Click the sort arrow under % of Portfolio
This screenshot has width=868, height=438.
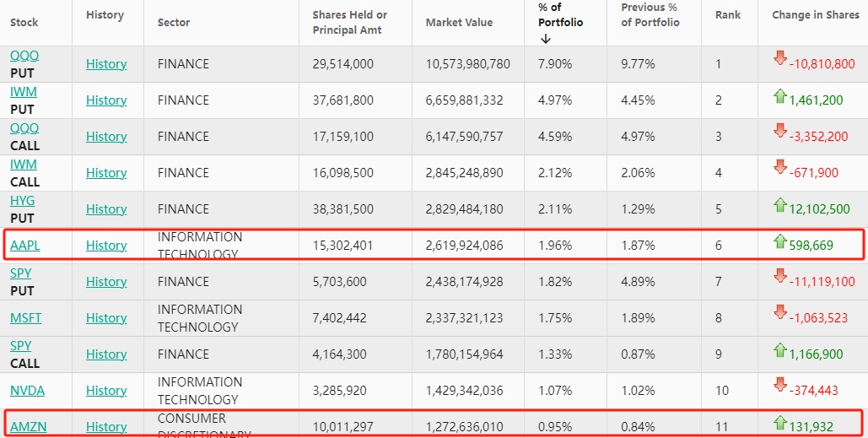coord(545,38)
